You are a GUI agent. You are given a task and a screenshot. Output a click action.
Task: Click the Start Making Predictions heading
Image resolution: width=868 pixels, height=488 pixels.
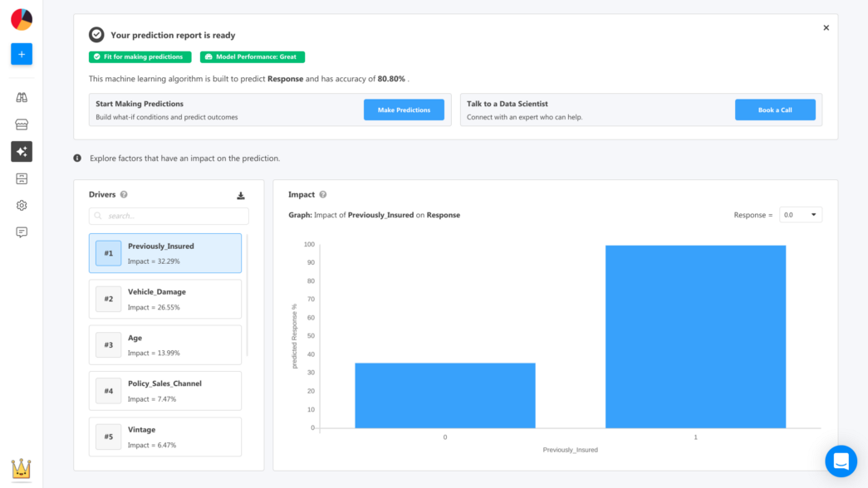point(140,104)
